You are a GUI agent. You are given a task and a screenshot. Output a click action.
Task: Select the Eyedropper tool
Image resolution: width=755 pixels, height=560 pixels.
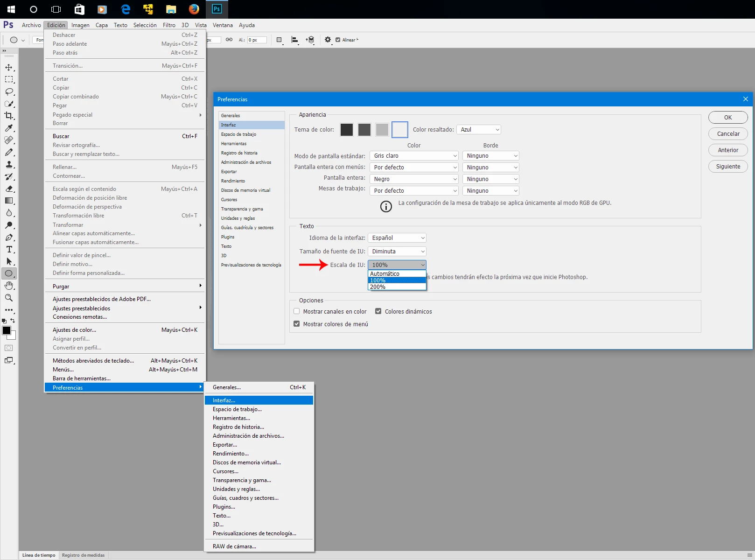(9, 128)
